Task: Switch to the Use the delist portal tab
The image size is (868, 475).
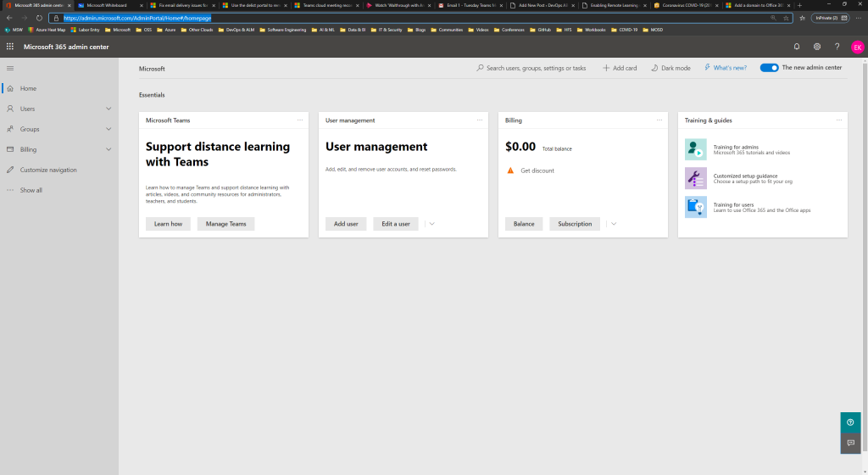Action: tap(254, 5)
